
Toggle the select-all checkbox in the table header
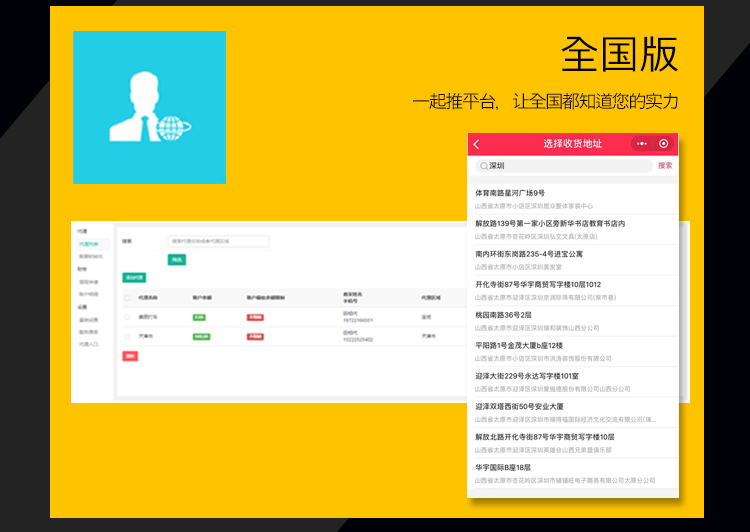pyautogui.click(x=127, y=298)
